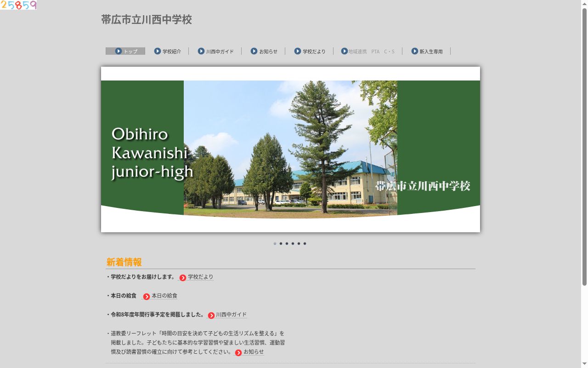Screen dimensions: 588x368
Task: Select お知らせ in the top navigation bar
Action: click(264, 51)
